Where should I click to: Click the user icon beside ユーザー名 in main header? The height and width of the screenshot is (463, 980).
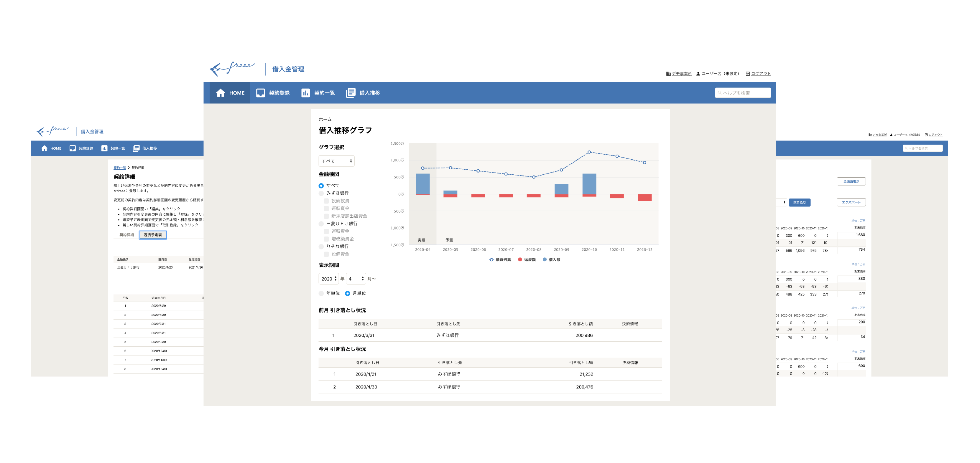click(698, 74)
